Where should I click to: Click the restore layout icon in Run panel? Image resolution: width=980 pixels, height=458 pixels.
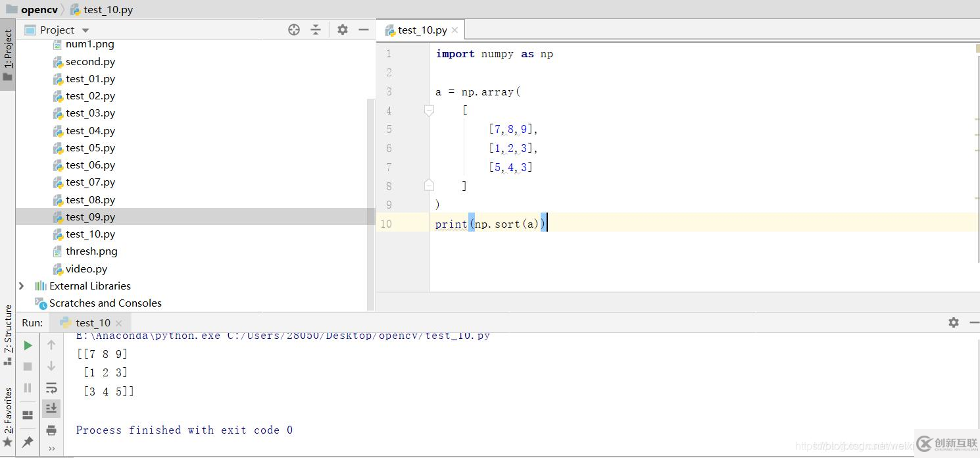click(x=28, y=415)
